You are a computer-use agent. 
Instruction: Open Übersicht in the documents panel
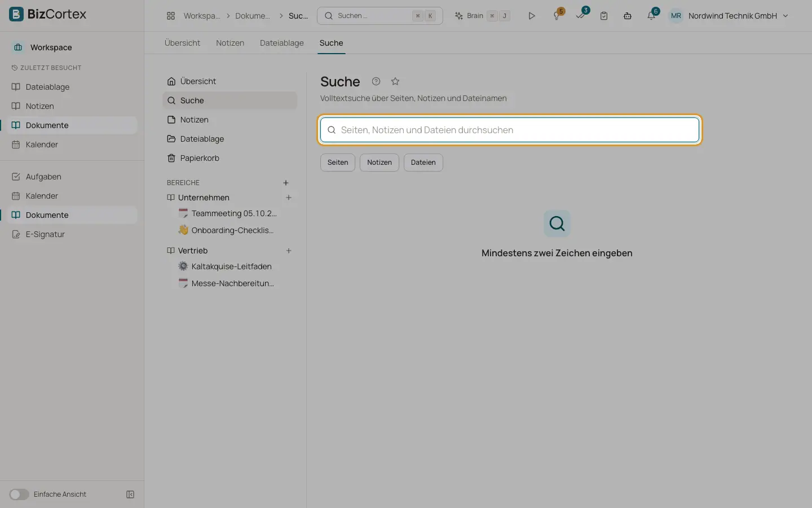230,81
